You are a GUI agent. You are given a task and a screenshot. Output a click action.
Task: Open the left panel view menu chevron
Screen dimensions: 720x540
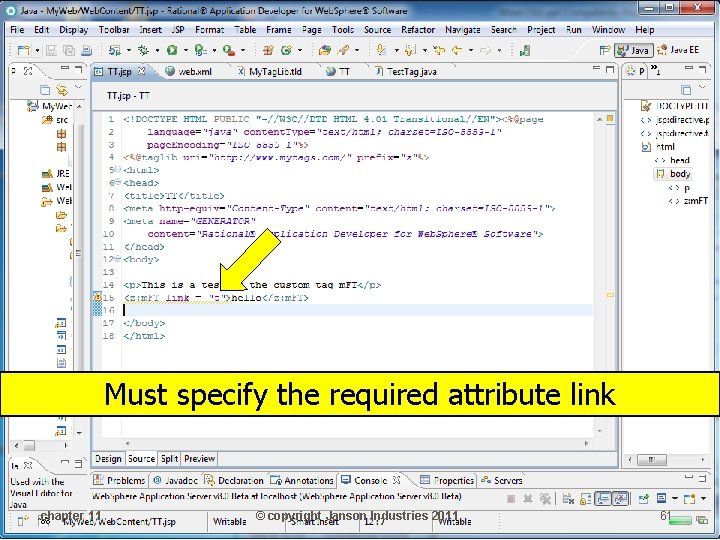coord(78,87)
